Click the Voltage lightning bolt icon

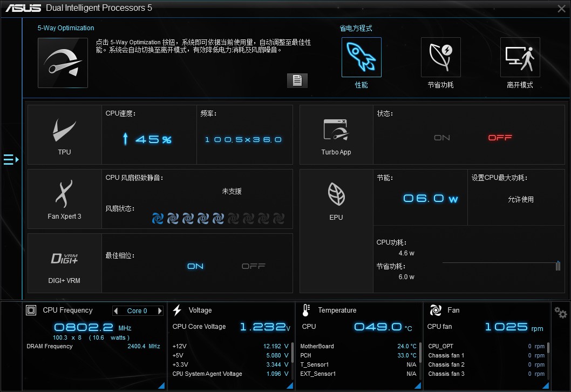pos(177,310)
